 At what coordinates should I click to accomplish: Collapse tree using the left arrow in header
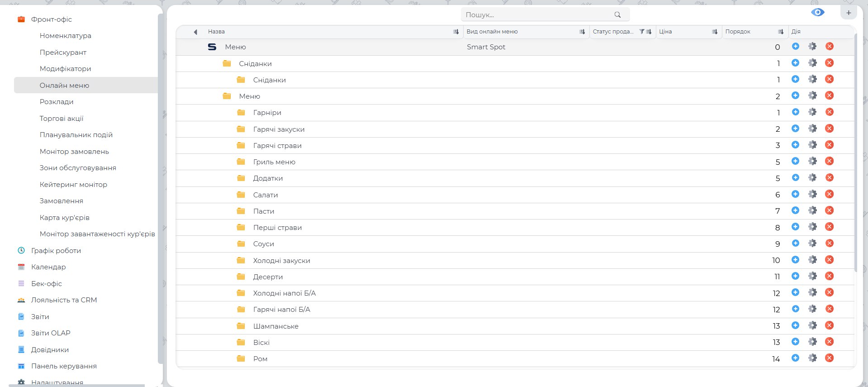pyautogui.click(x=195, y=32)
